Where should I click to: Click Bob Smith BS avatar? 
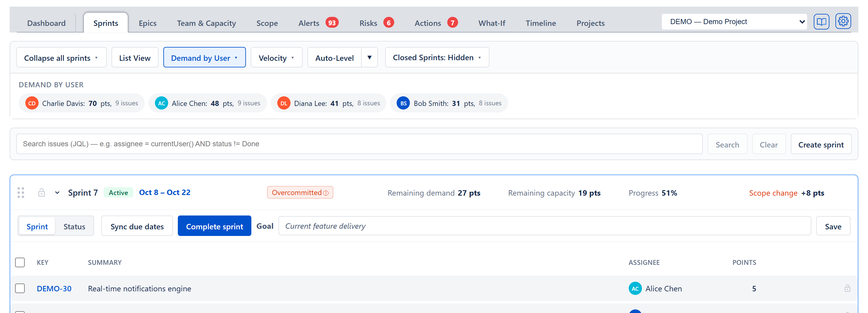(403, 103)
